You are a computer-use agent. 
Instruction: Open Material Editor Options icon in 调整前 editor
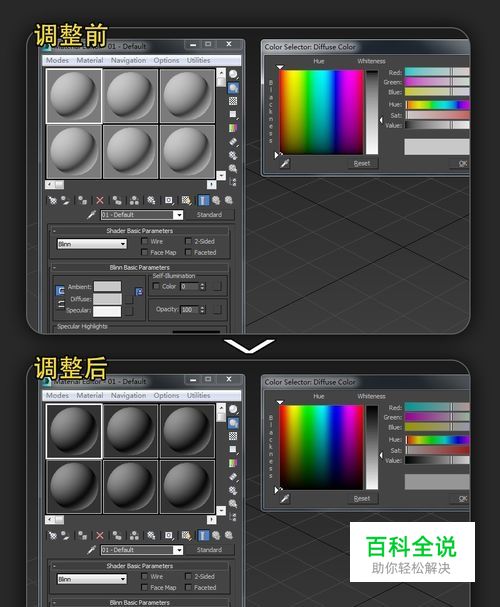point(233,155)
